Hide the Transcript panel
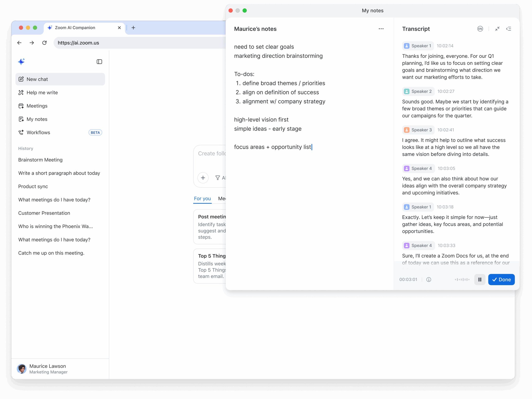This screenshot has width=532, height=399. pyautogui.click(x=509, y=29)
